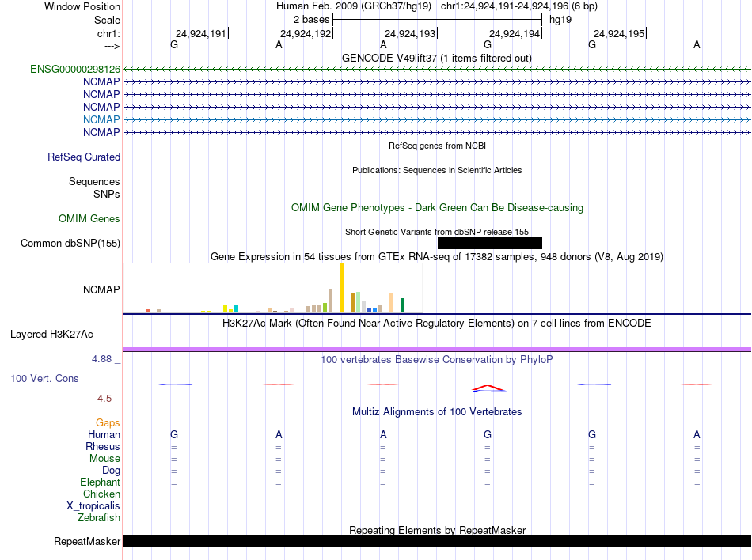The image size is (752, 560).
Task: Select the Scale row label
Action: point(107,20)
